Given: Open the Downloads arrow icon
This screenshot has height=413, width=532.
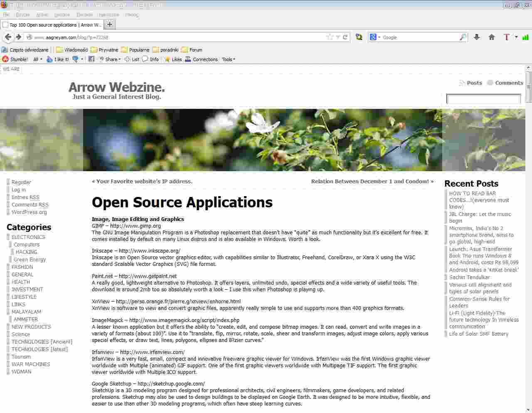Looking at the screenshot, I should tap(477, 37).
